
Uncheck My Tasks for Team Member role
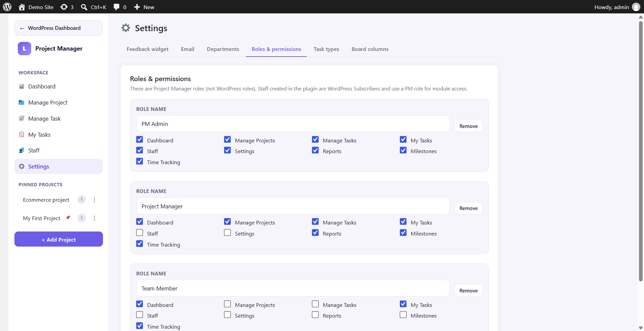(x=403, y=304)
